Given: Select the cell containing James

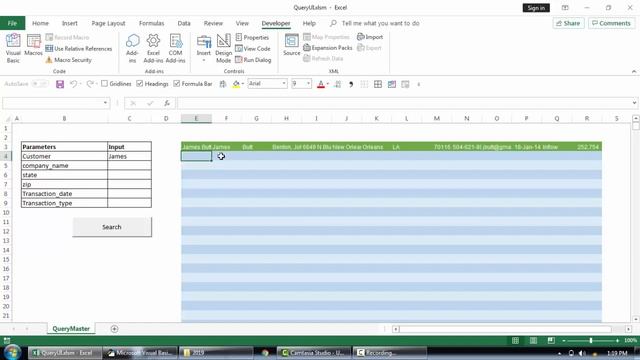Looking at the screenshot, I should 129,156.
